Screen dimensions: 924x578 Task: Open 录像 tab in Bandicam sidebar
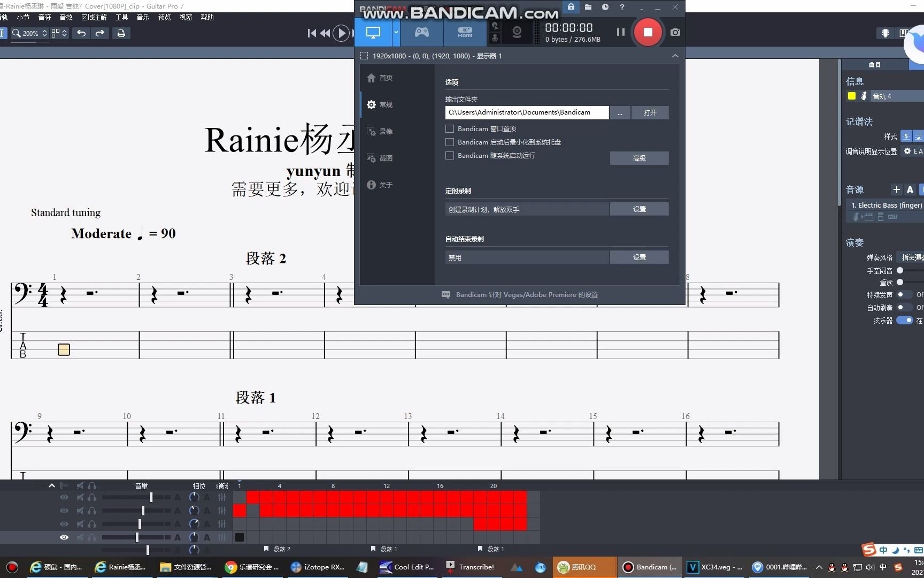[x=380, y=132]
